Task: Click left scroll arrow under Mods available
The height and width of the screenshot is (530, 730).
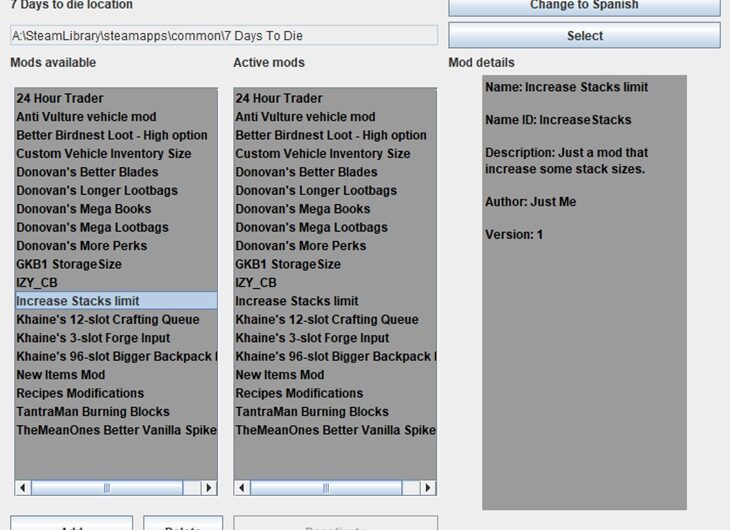Action: [x=23, y=488]
